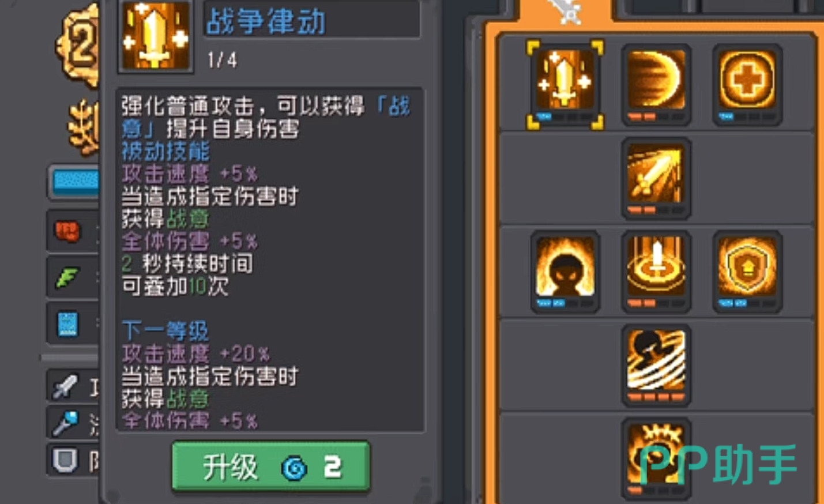Select the healing cross skill icon

click(x=747, y=84)
